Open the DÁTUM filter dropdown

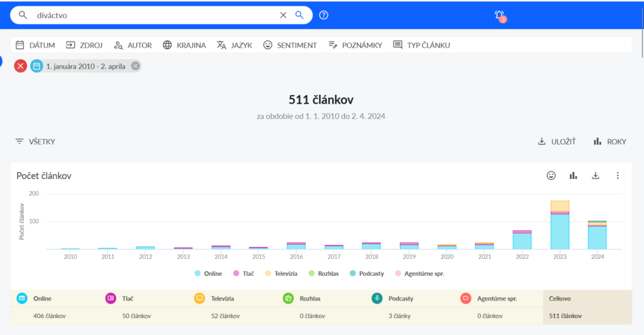pyautogui.click(x=35, y=45)
